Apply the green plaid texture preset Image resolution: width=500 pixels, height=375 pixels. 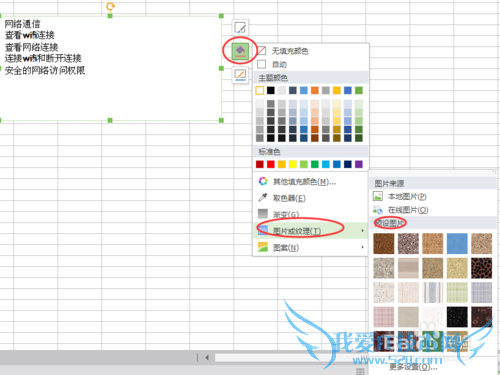coord(457,292)
